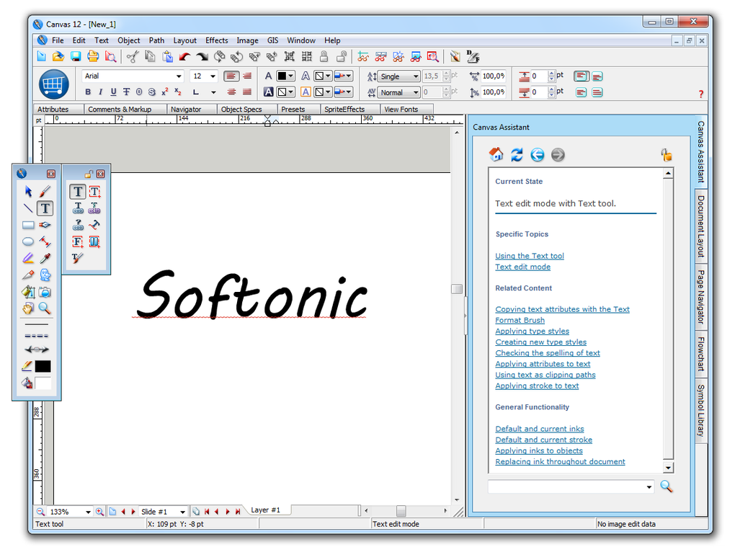Screen dimensions: 735x560
Task: Click the Refresh icon in Canvas Assistant
Action: (517, 154)
